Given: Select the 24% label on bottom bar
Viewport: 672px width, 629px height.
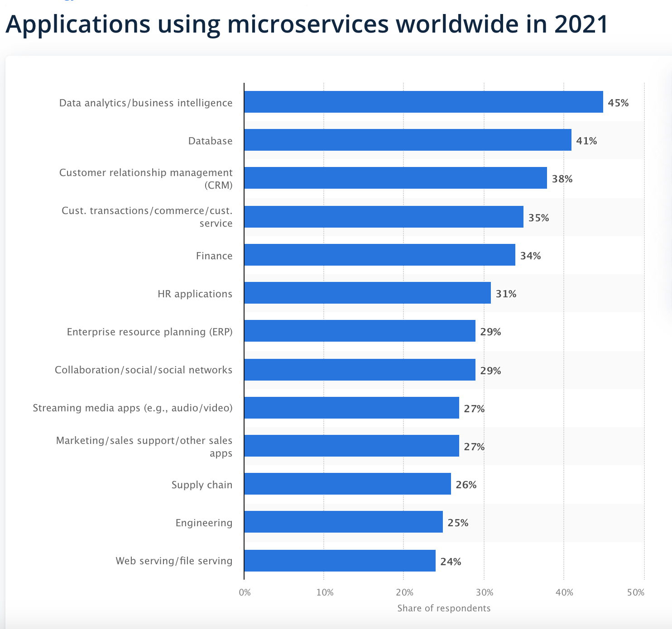Looking at the screenshot, I should 451,561.
